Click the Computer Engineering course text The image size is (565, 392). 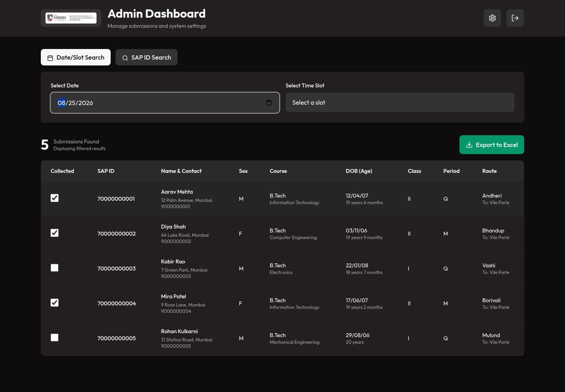[x=293, y=238]
